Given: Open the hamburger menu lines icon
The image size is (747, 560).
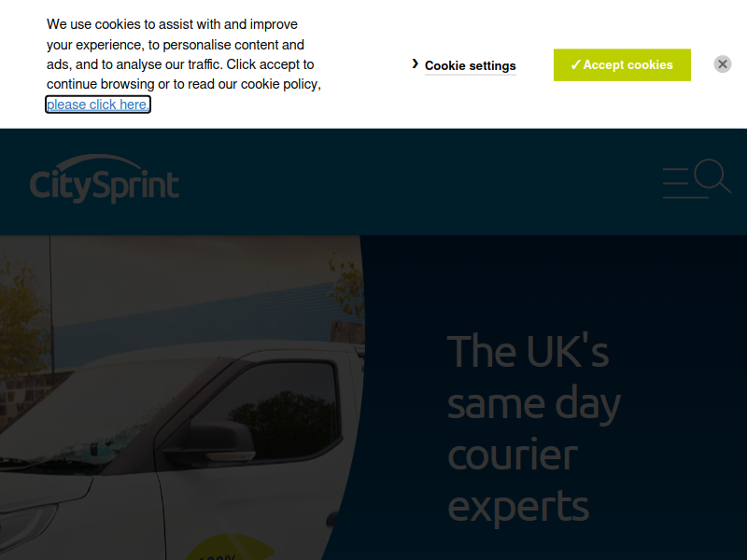Looking at the screenshot, I should 675,183.
